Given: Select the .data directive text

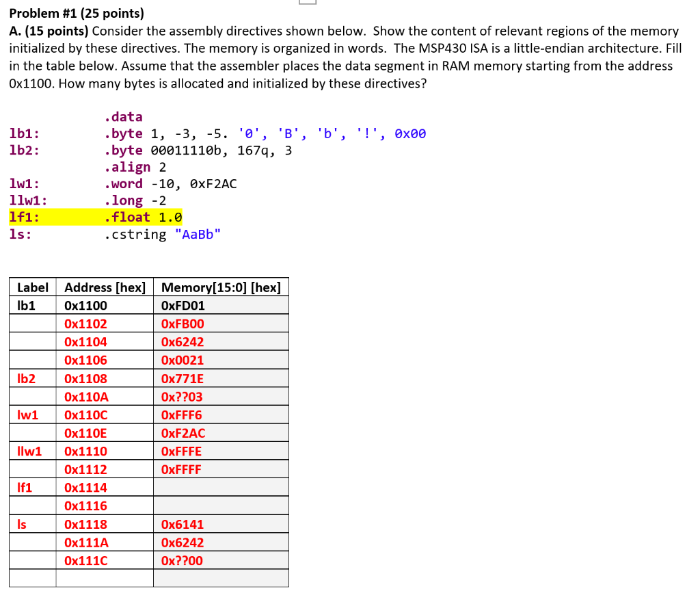Looking at the screenshot, I should 126,116.
